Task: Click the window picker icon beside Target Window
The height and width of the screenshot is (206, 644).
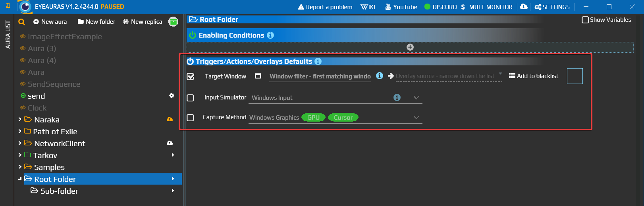Action: point(258,76)
